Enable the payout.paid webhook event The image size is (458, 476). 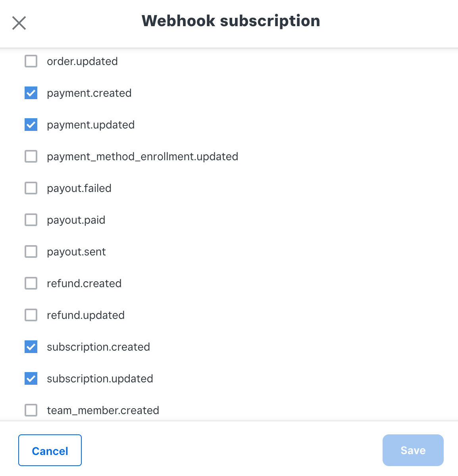[31, 220]
